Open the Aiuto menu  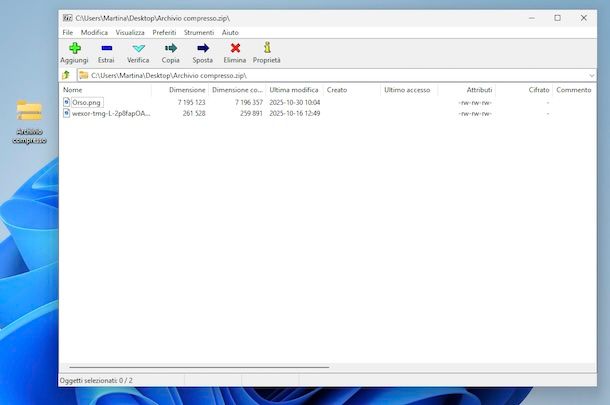230,32
